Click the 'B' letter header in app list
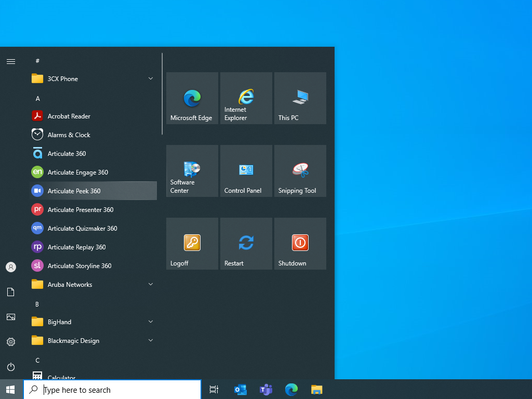The height and width of the screenshot is (399, 532). pos(37,304)
